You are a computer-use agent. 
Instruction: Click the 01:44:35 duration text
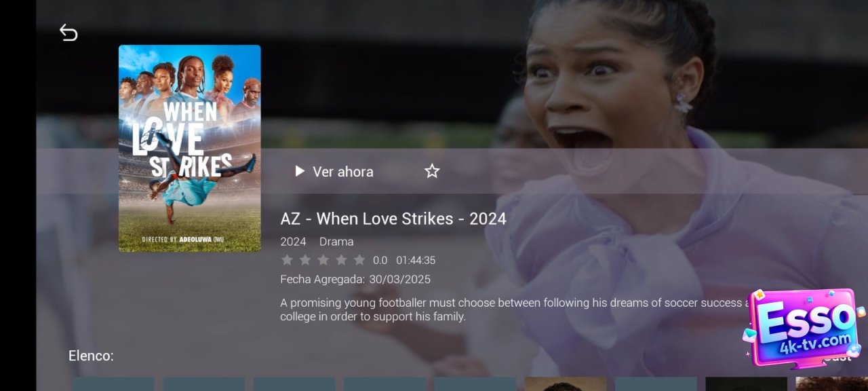[416, 260]
